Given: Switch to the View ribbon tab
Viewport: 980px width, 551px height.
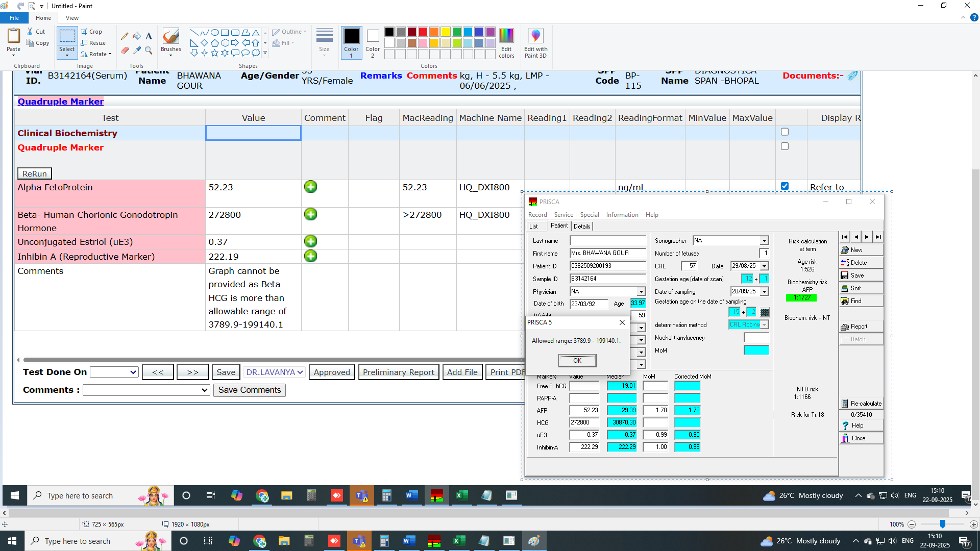Looking at the screenshot, I should [x=72, y=18].
